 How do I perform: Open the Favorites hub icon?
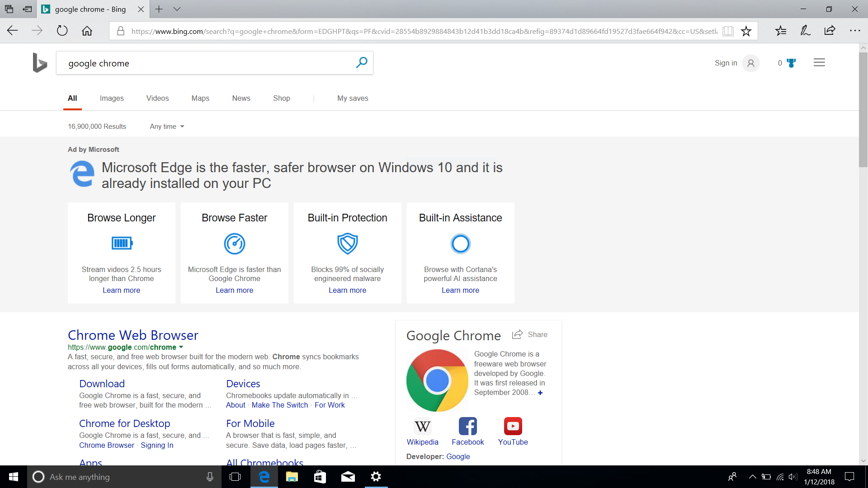click(x=781, y=31)
